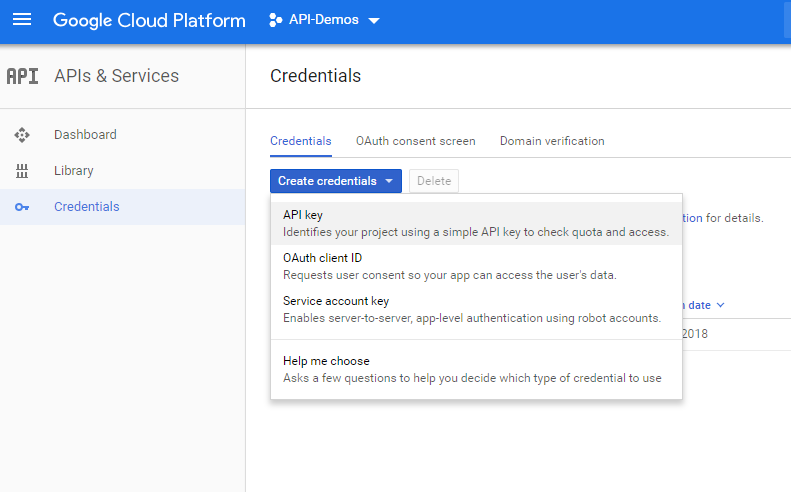Open the hamburger navigation menu
Image resolution: width=791 pixels, height=492 pixels.
(x=22, y=20)
